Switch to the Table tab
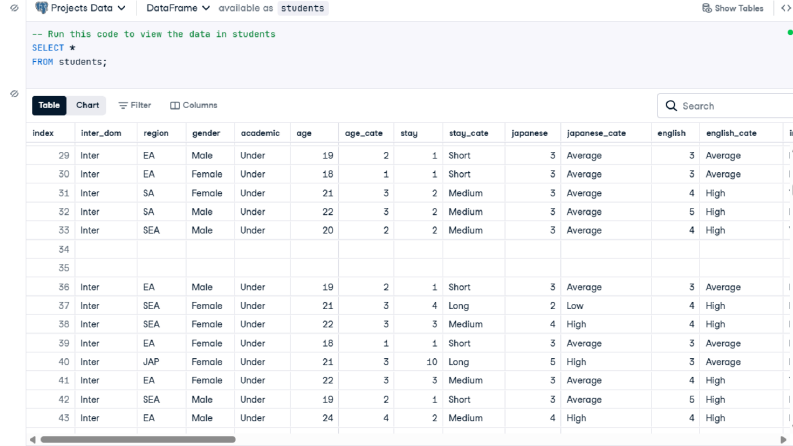 (49, 105)
